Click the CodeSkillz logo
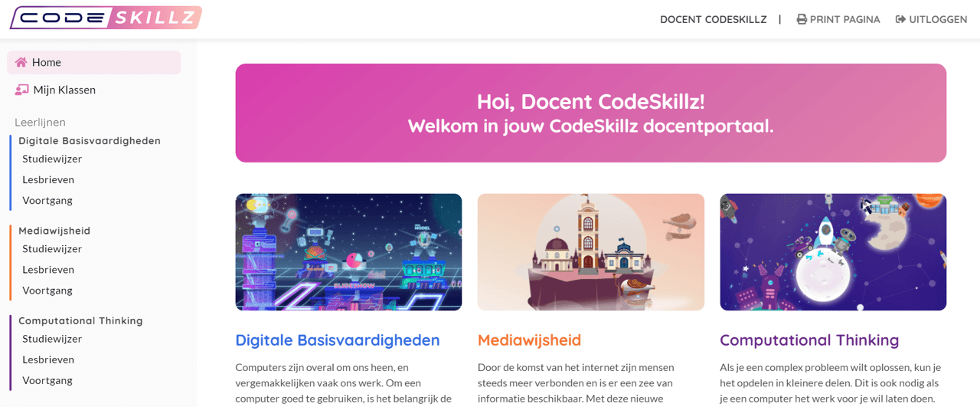The width and height of the screenshot is (980, 407). tap(106, 18)
